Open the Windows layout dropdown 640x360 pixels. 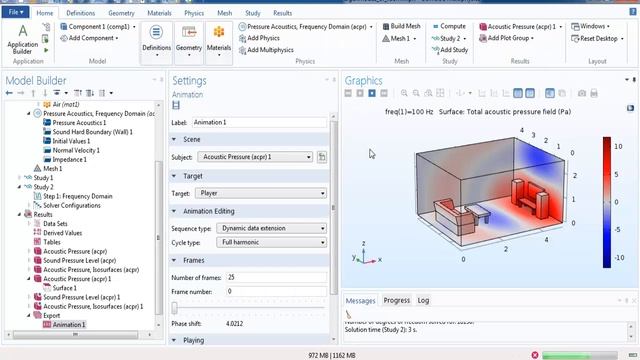pos(590,27)
